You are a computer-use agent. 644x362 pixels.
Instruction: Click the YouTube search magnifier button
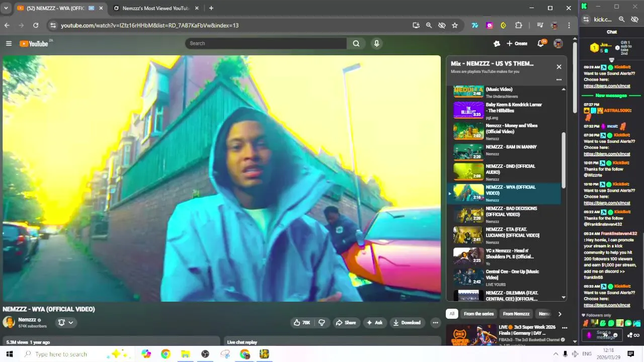(356, 43)
